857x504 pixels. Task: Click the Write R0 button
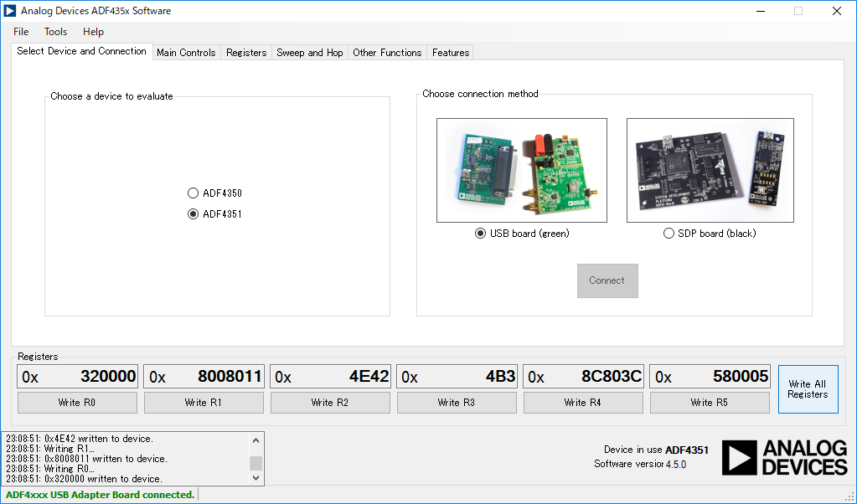click(x=77, y=403)
